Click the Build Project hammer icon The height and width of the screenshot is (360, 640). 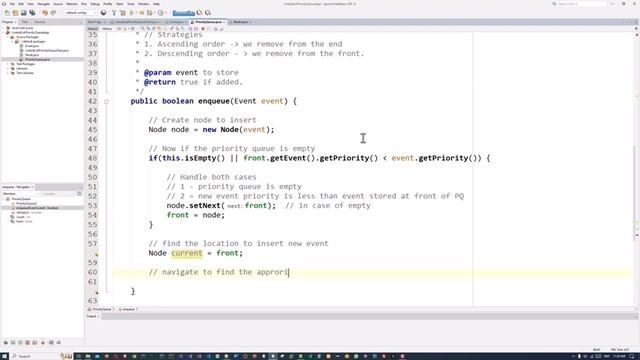(114, 13)
